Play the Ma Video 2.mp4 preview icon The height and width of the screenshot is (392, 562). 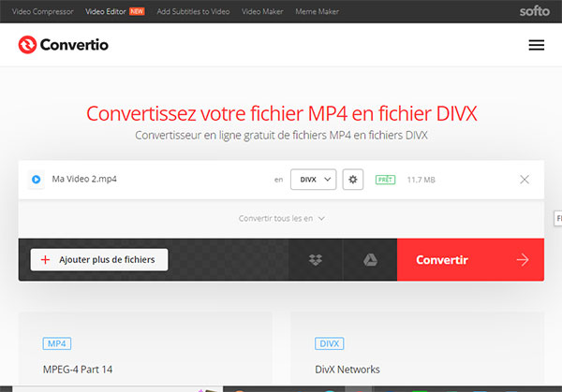pyautogui.click(x=36, y=180)
